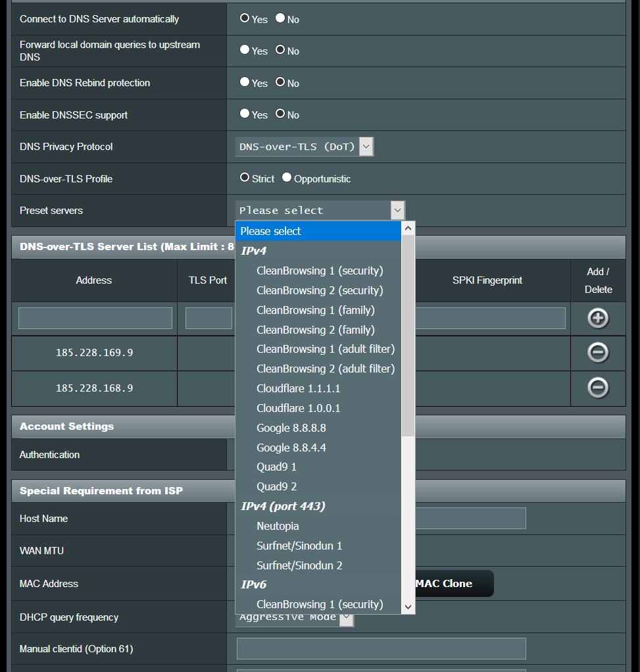The height and width of the screenshot is (672, 640).
Task: Choose Cloudflare 1.1.1.1 from preset list
Action: [x=298, y=388]
